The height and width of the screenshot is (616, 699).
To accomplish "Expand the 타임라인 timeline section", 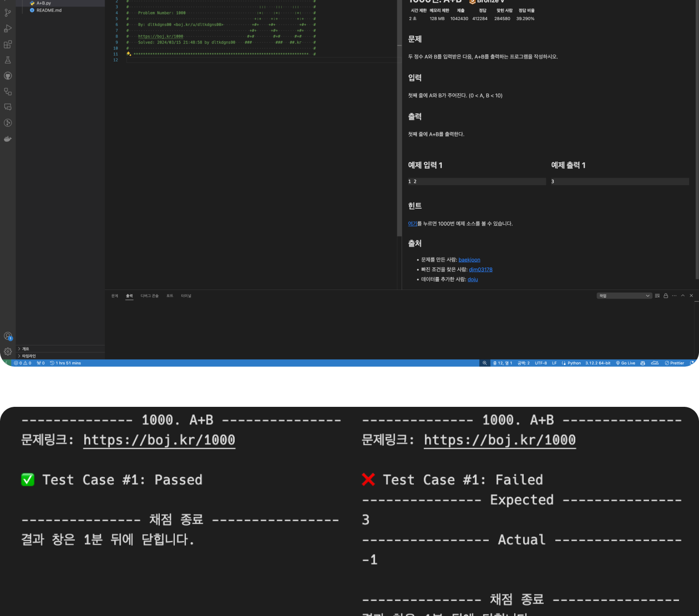I will click(60, 356).
